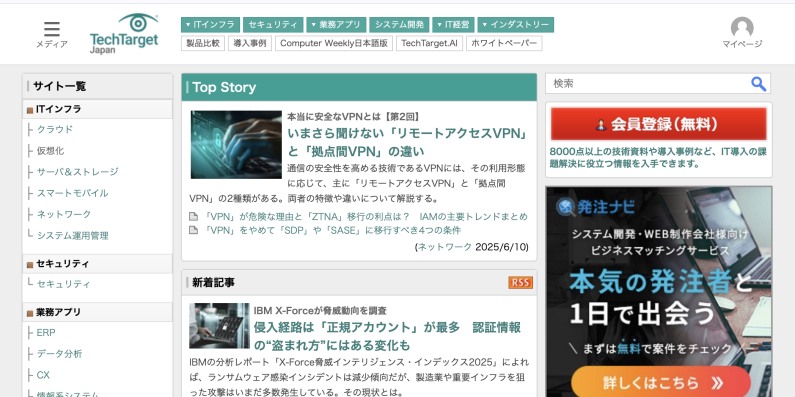Click the 会員登録(無料) button
This screenshot has height=397, width=795.
659,124
